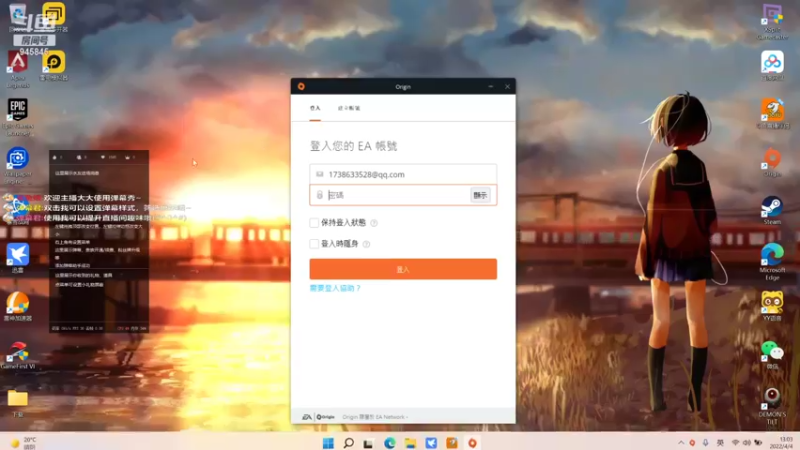Open File Explorer from the taskbar
800x450 pixels.
(410, 443)
